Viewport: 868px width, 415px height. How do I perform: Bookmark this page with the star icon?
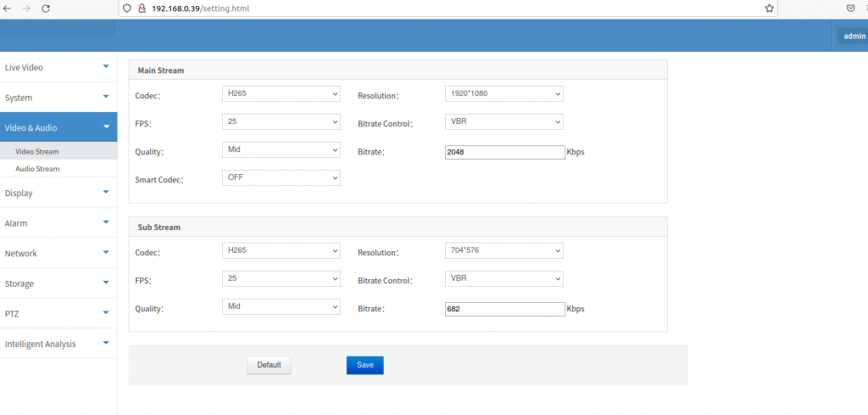click(769, 8)
